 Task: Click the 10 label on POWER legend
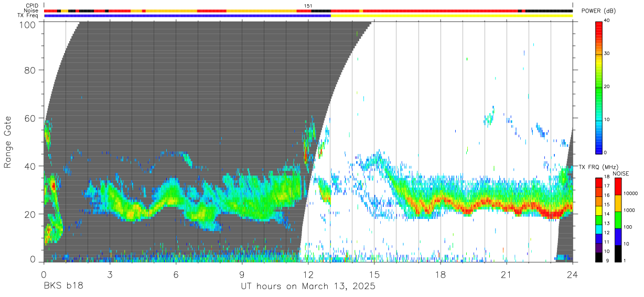click(607, 120)
